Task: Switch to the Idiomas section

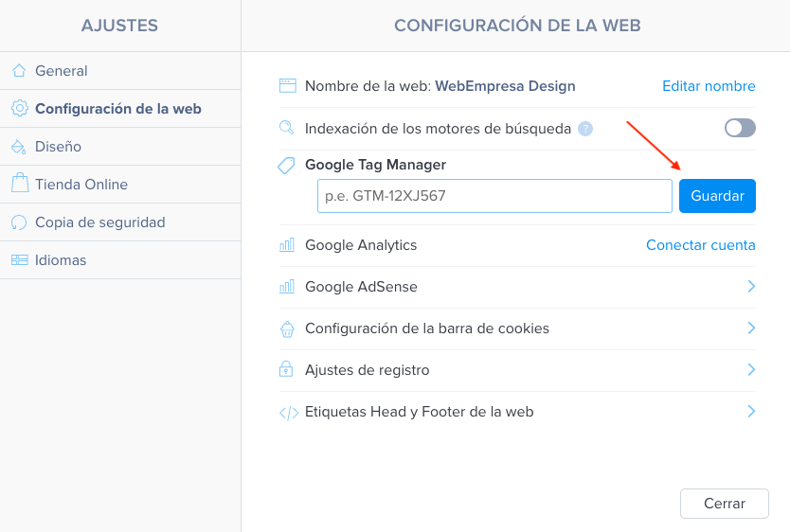Action: click(x=120, y=259)
